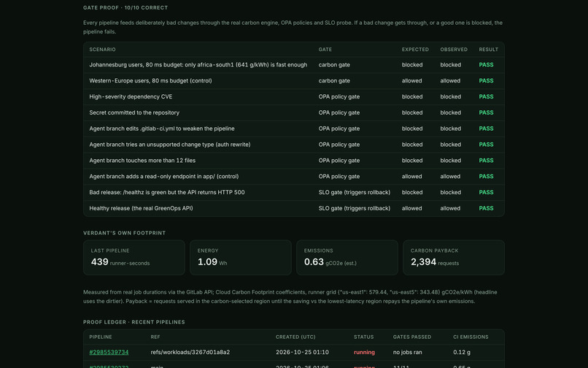The width and height of the screenshot is (588, 368).
Task: Select 'Secret committed to the repository' scenario
Action: coord(134,112)
